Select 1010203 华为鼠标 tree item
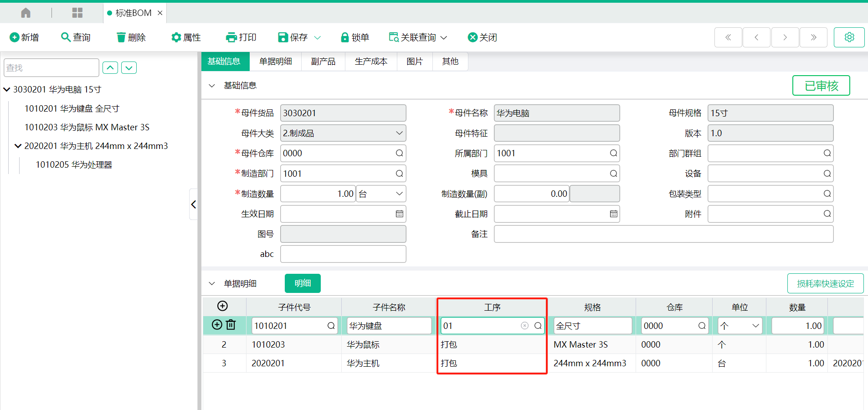 tap(87, 127)
